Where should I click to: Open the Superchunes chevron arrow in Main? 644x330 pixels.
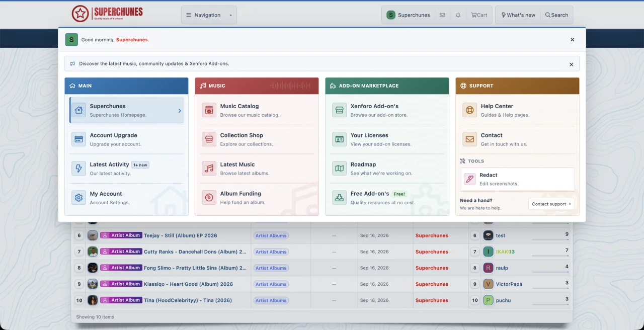point(180,111)
